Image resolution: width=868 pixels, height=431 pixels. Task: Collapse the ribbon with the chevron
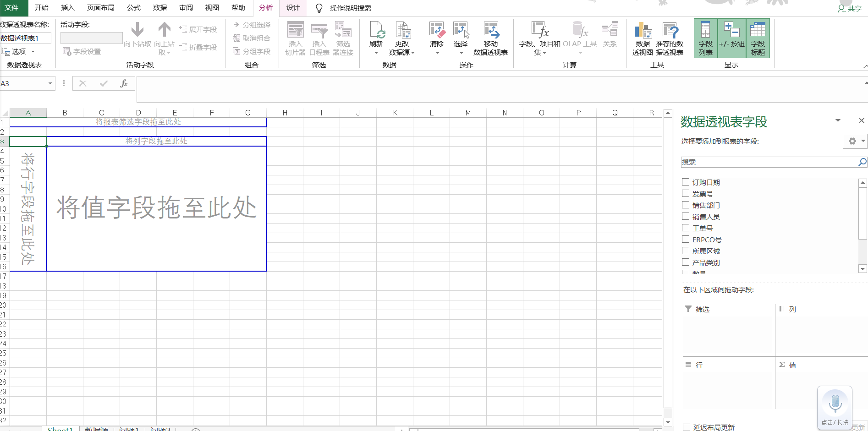tap(865, 66)
